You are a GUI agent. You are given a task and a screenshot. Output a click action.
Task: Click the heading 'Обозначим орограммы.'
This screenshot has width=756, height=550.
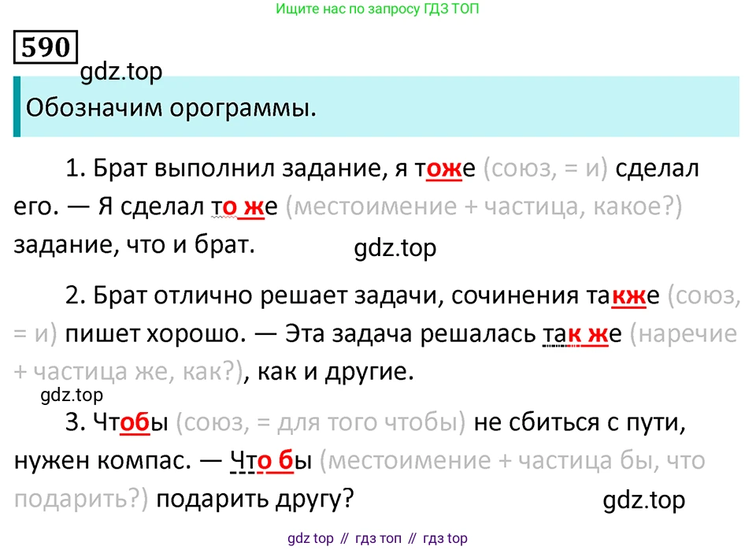pos(171,108)
